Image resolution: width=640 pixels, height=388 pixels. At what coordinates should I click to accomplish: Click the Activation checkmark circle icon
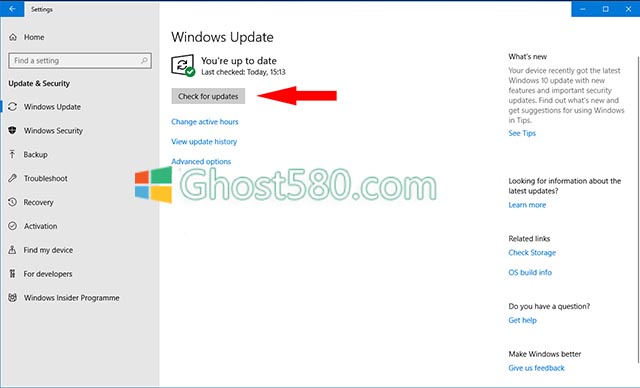13,226
